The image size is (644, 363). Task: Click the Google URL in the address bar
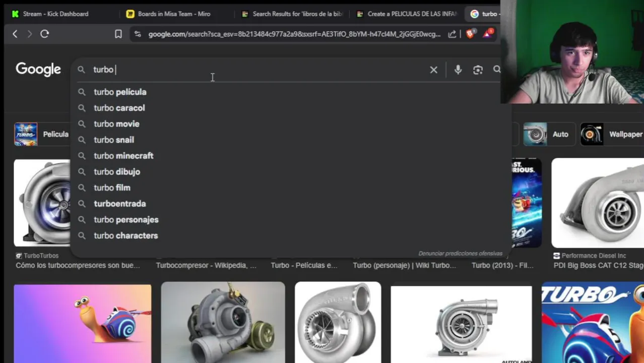pyautogui.click(x=294, y=34)
